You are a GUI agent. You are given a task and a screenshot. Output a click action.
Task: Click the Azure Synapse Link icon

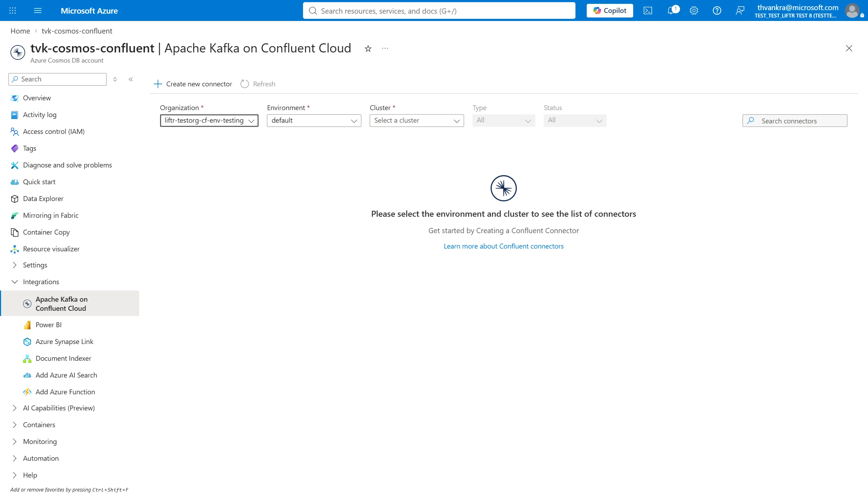[x=27, y=342]
